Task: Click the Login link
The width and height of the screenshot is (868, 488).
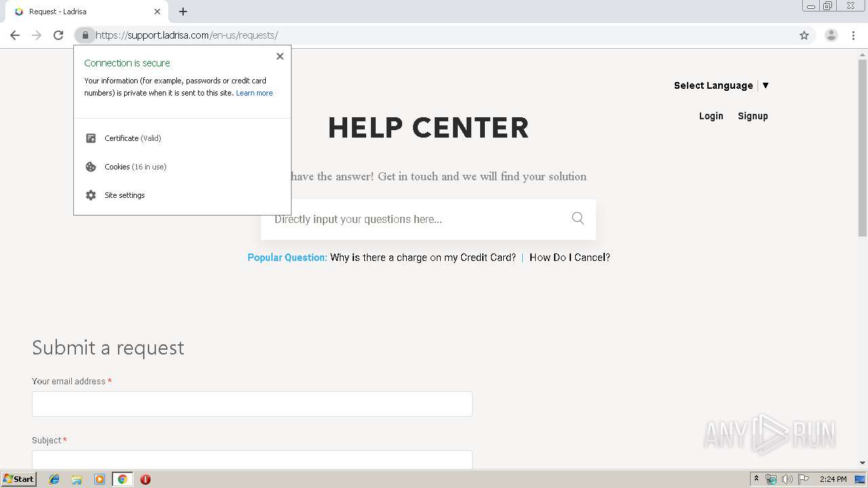Action: coord(711,116)
